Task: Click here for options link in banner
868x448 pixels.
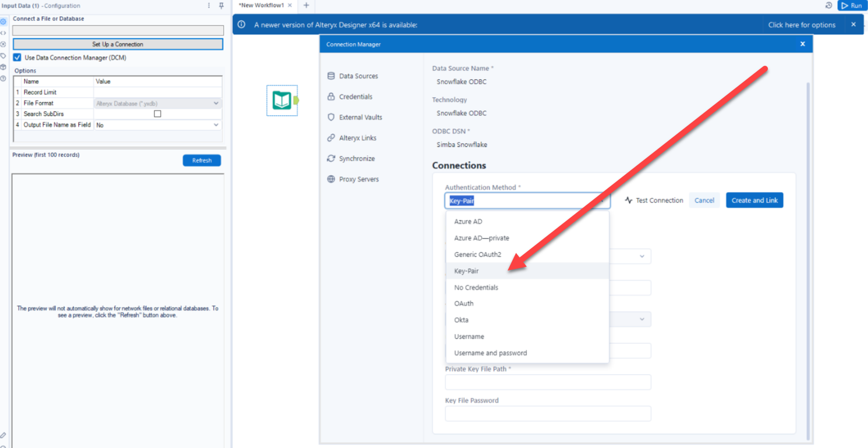Action: (x=802, y=25)
